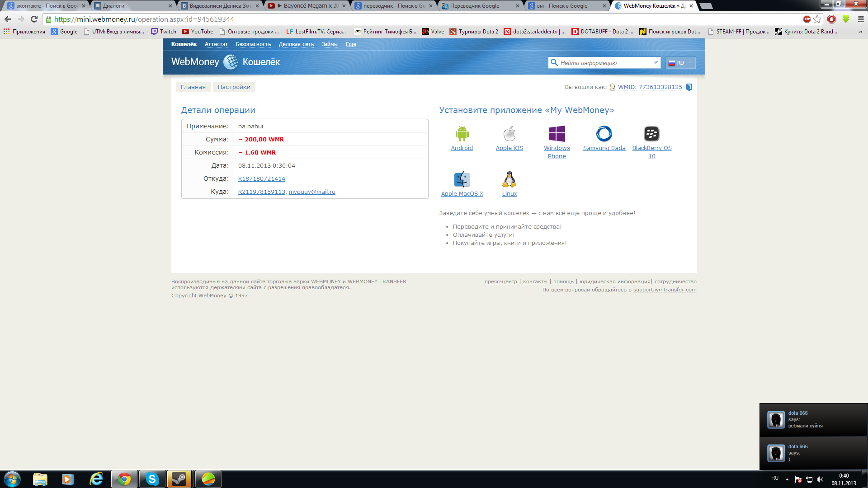This screenshot has width=868, height=488.
Task: Switch to the Диалоги browser tab
Action: click(133, 6)
